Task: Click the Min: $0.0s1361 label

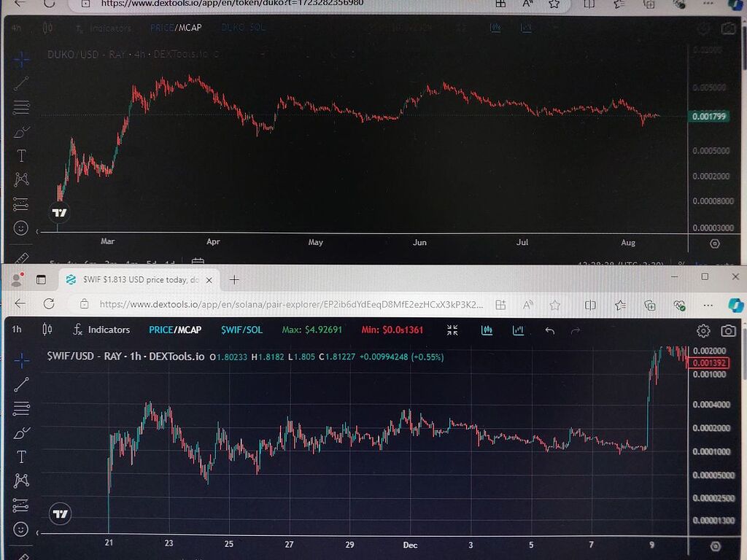Action: coord(392,330)
